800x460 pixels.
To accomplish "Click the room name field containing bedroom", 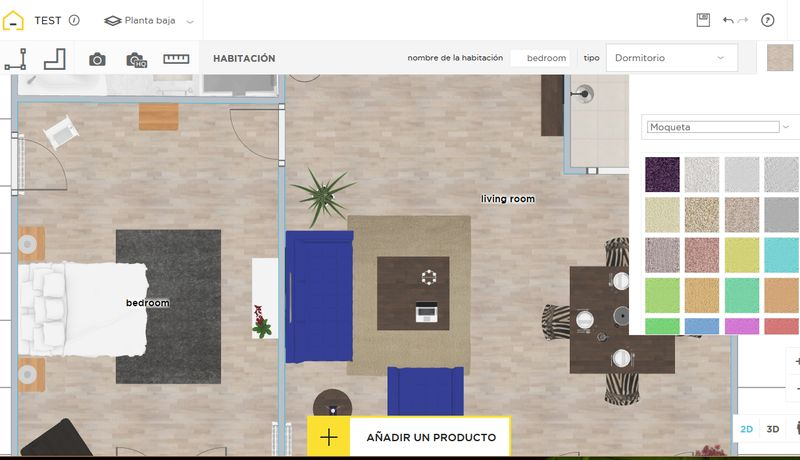I will 540,58.
